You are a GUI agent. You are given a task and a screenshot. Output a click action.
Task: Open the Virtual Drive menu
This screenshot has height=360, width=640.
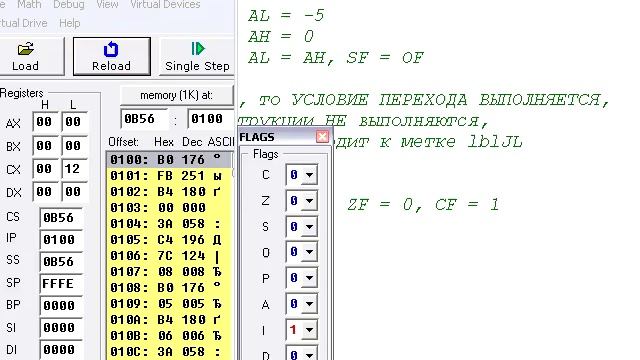click(23, 23)
